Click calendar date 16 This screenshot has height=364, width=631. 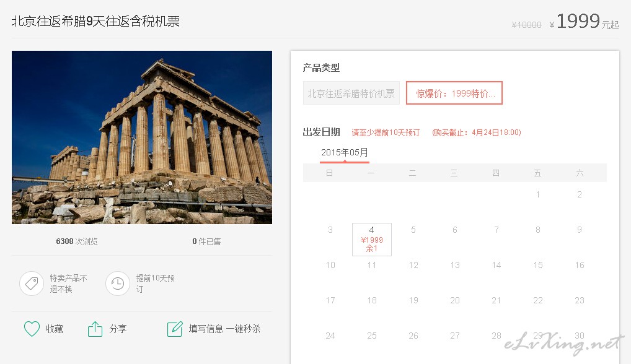(580, 265)
